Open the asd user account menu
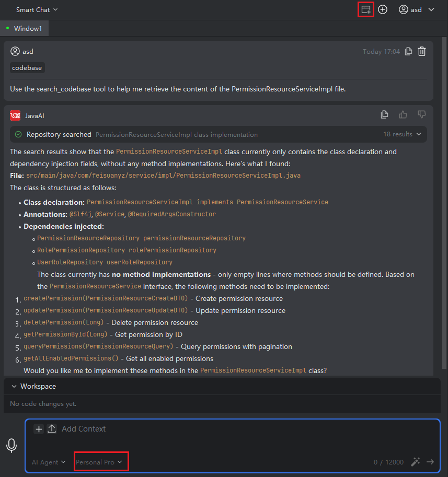Screen dimensions: 448x477 click(x=417, y=9)
